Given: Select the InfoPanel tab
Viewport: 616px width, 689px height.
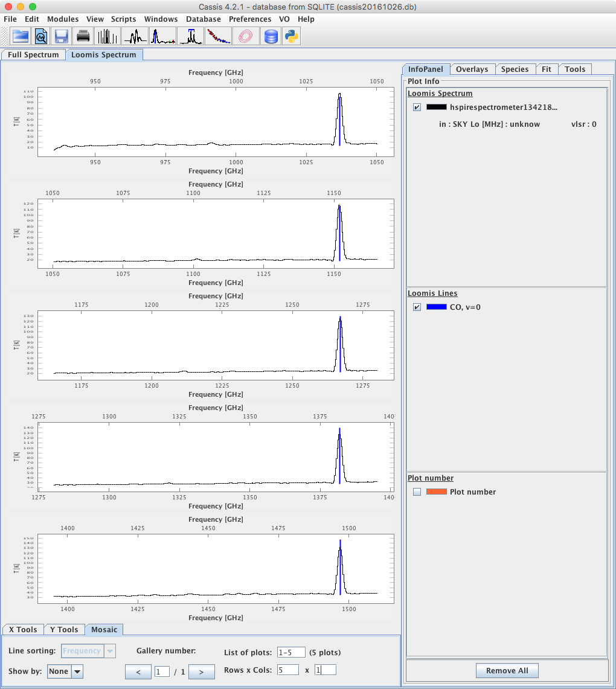Looking at the screenshot, I should (x=426, y=69).
